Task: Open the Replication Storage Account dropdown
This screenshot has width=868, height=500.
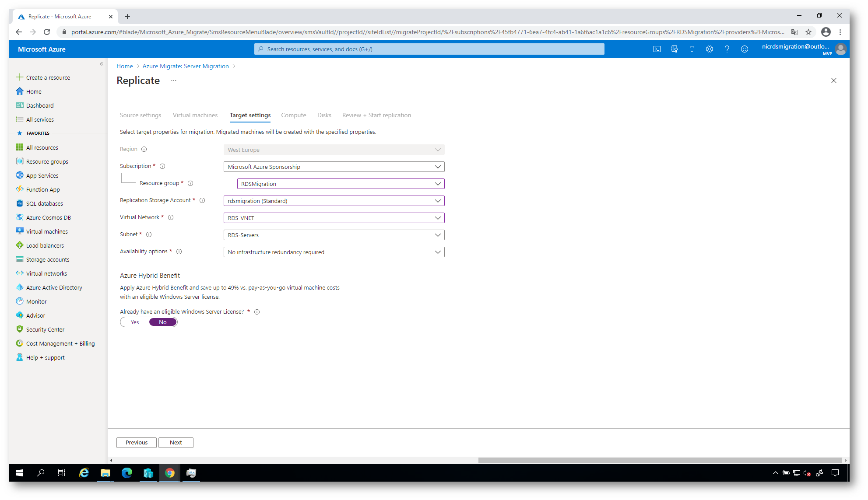Action: pos(334,201)
